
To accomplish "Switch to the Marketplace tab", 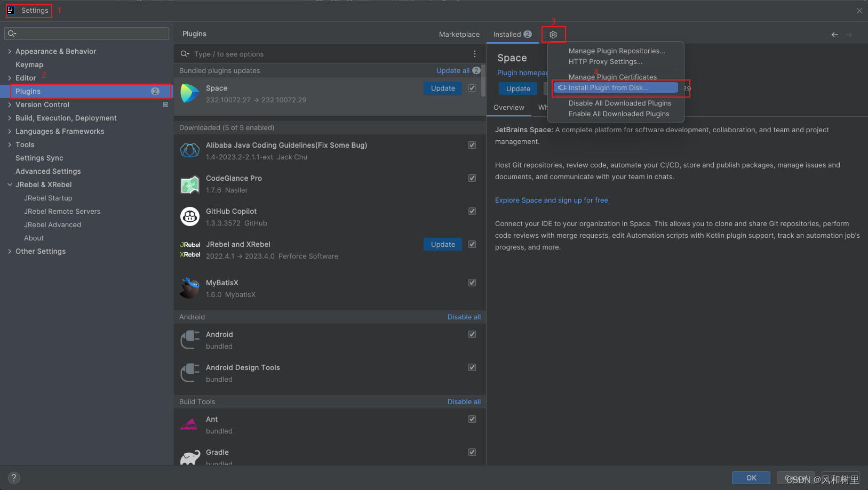I will pyautogui.click(x=459, y=34).
